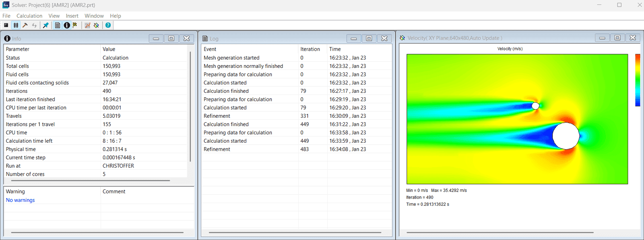Toggle the Info window toolbar icon
Screen dimensions: 644x240
pos(67,25)
